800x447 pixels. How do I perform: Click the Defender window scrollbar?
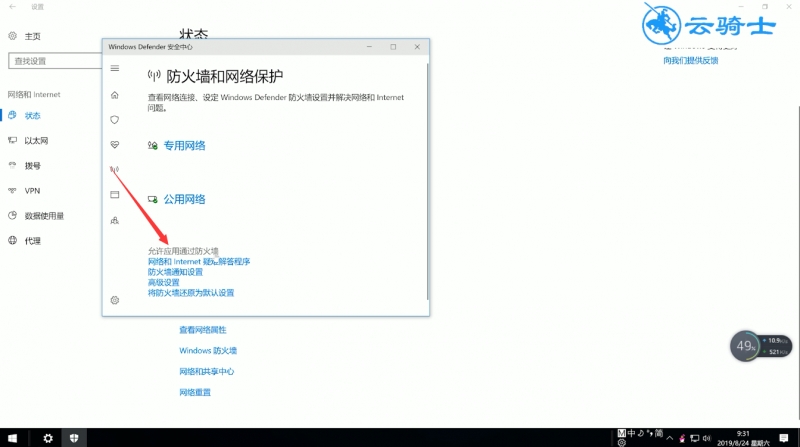tap(427, 181)
